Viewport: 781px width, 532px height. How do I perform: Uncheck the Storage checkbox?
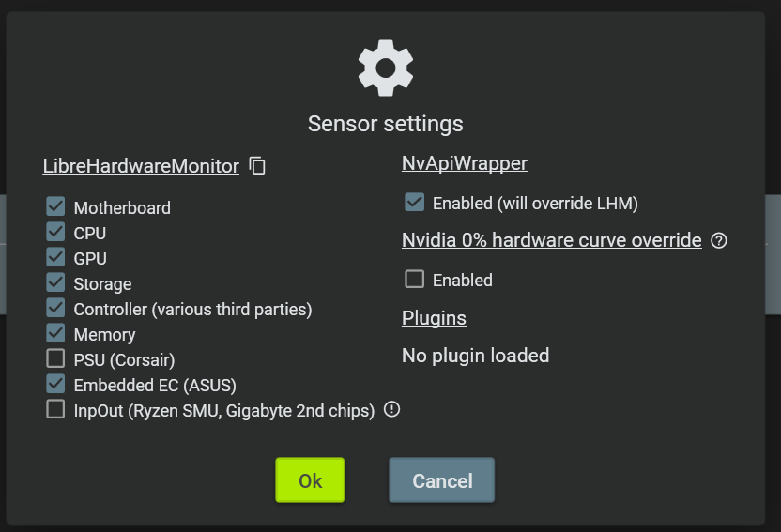(x=56, y=282)
